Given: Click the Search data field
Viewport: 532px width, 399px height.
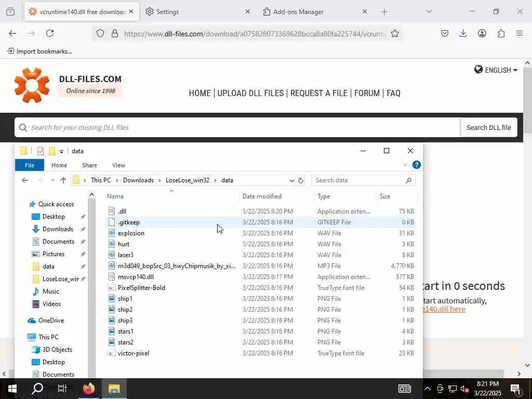Looking at the screenshot, I should tap(360, 180).
